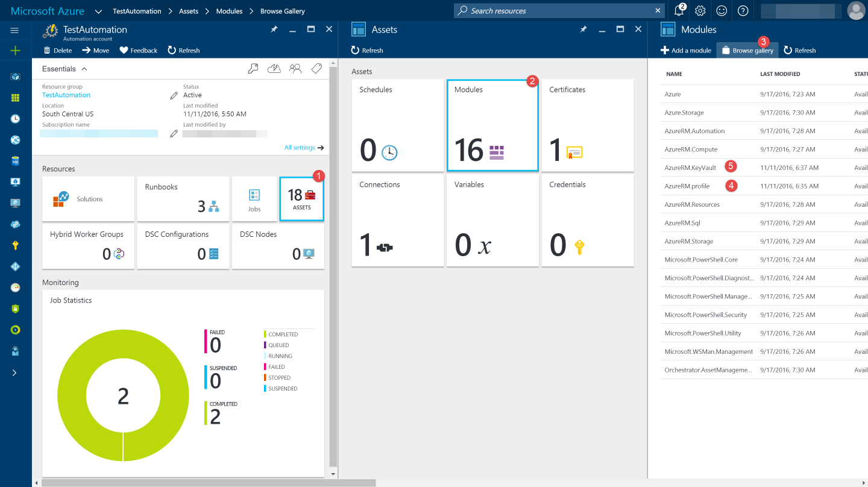Open the Connections tile
868x487 pixels.
(398, 221)
